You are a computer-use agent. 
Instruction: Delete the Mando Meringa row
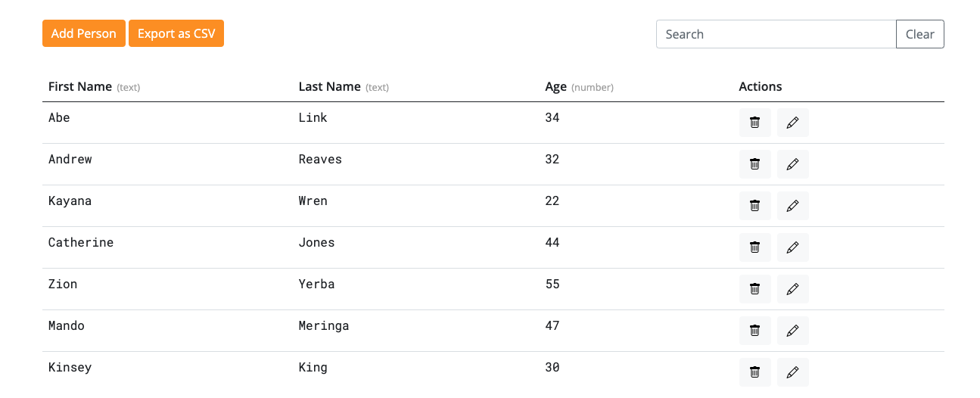754,331
